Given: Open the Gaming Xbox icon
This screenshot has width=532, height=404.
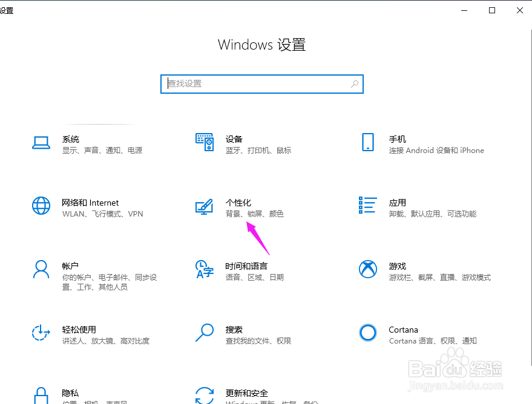Looking at the screenshot, I should (368, 269).
